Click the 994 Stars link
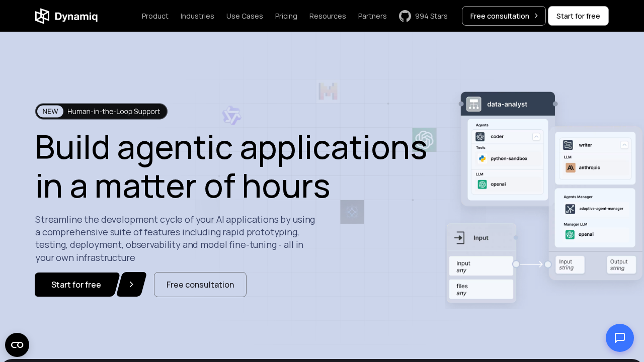The width and height of the screenshot is (644, 362). click(x=431, y=16)
